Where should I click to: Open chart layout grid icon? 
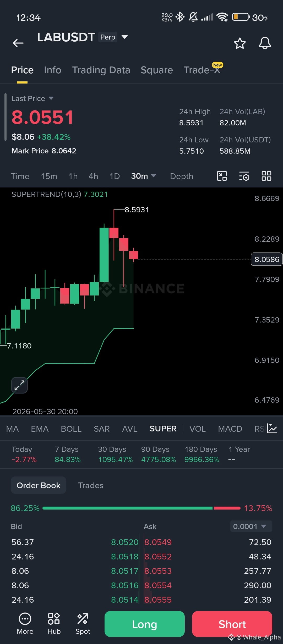(266, 176)
